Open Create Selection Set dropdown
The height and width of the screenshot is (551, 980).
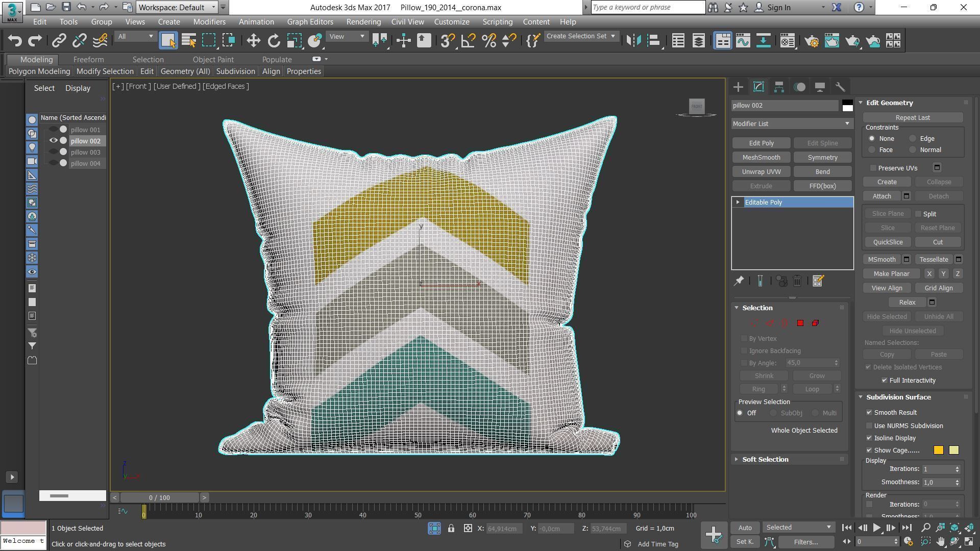click(581, 36)
